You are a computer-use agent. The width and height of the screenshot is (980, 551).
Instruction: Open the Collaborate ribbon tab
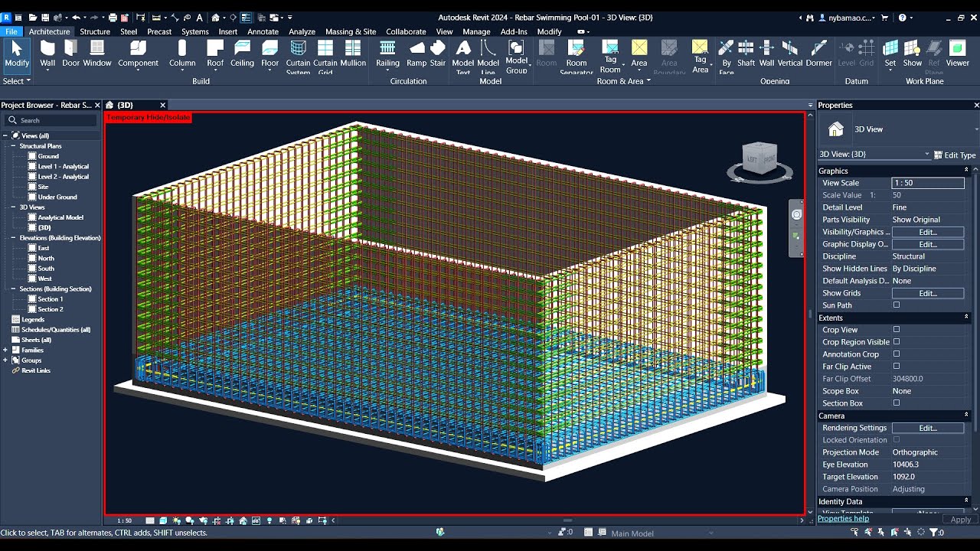click(406, 31)
